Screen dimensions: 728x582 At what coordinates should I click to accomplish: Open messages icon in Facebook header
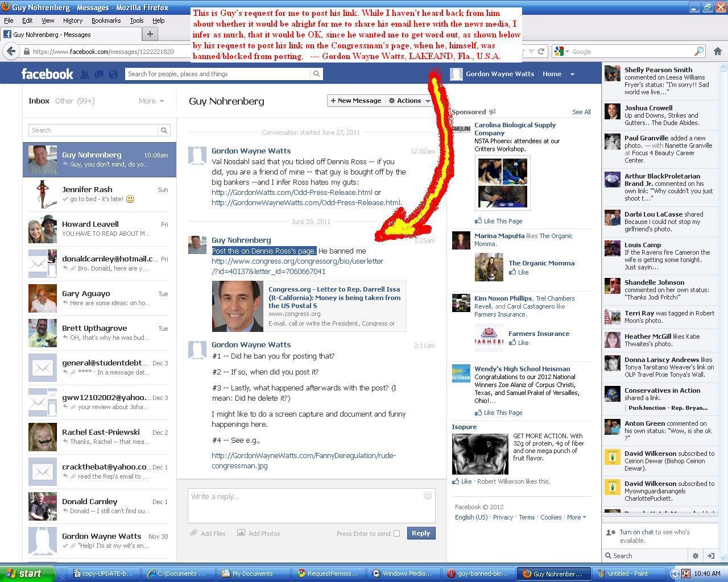point(98,74)
